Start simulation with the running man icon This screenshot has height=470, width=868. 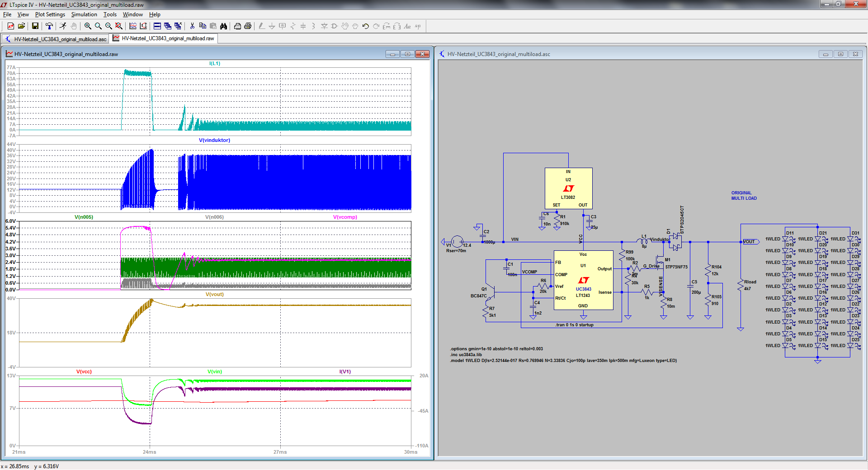pos(63,26)
